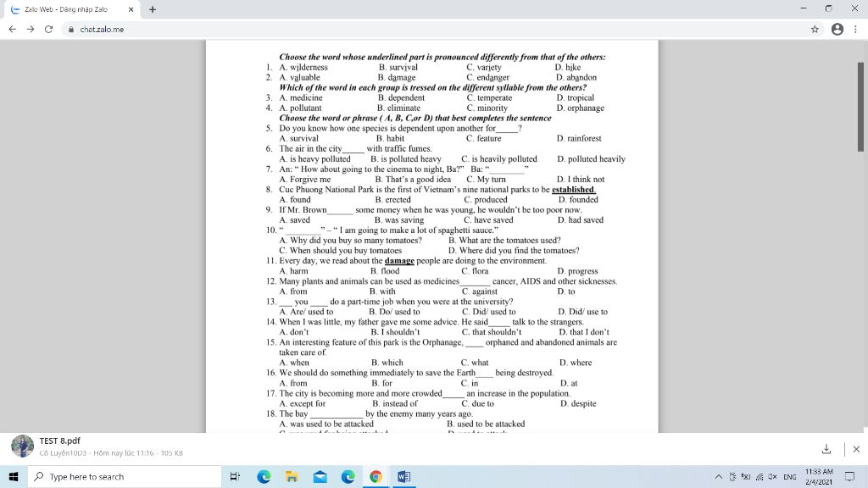
Task: Click answer 'C. minority' in question 4
Action: [487, 108]
